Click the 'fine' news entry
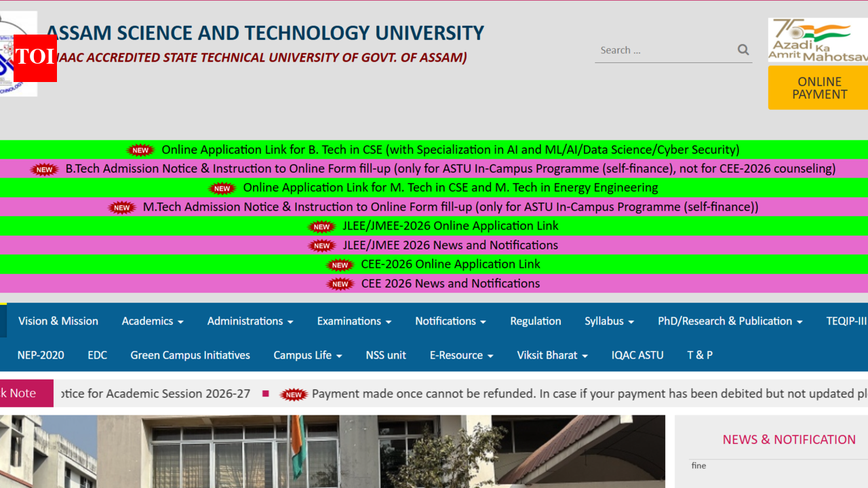Screen dimensions: 868x488 tap(698, 466)
